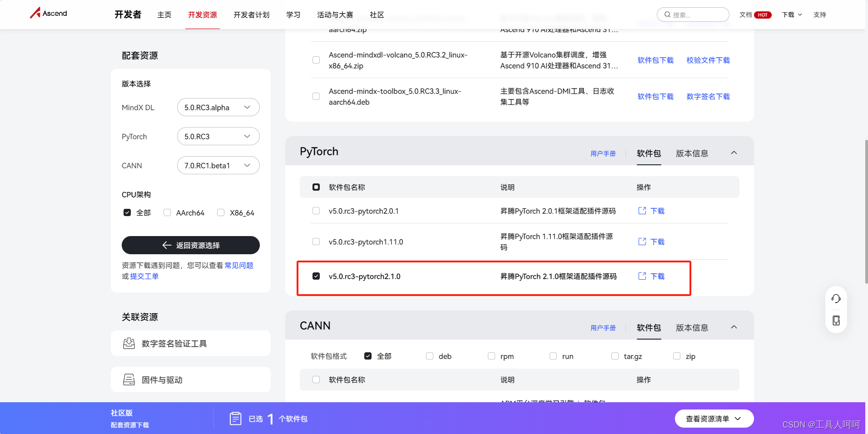Filter CANN packages by tar.gz format
This screenshot has width=868, height=434.
pyautogui.click(x=615, y=356)
